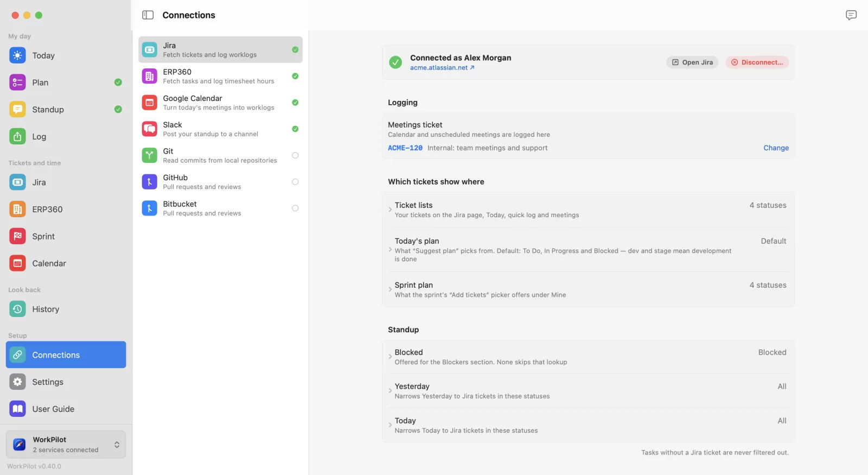The image size is (868, 475).
Task: Click the Git connection status circle
Action: point(295,155)
